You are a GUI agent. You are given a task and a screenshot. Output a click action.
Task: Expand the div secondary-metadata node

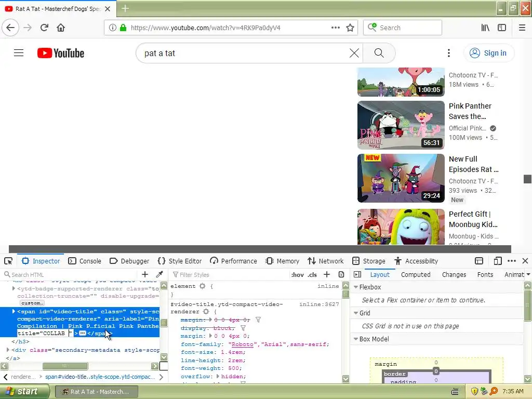click(x=8, y=350)
